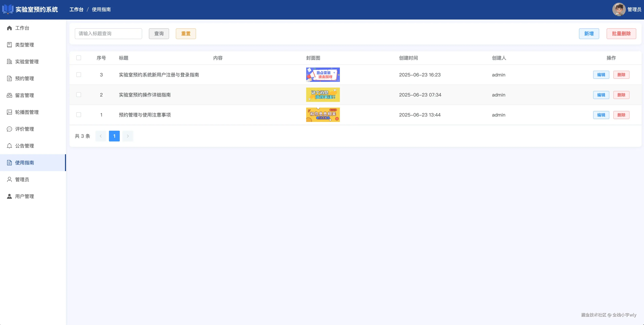Click the previous page left chevron
This screenshot has height=325, width=644.
(101, 136)
